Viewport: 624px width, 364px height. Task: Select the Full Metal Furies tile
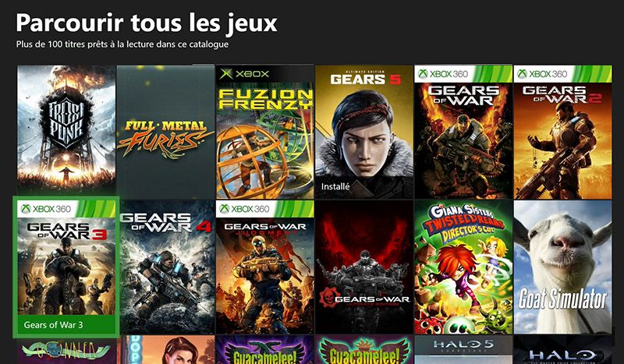165,132
